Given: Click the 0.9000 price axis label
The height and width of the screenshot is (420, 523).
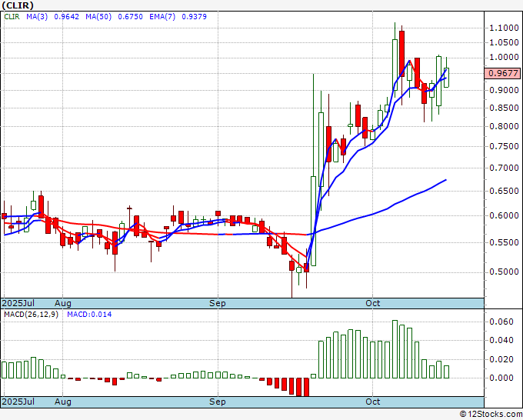Looking at the screenshot, I should 504,91.
